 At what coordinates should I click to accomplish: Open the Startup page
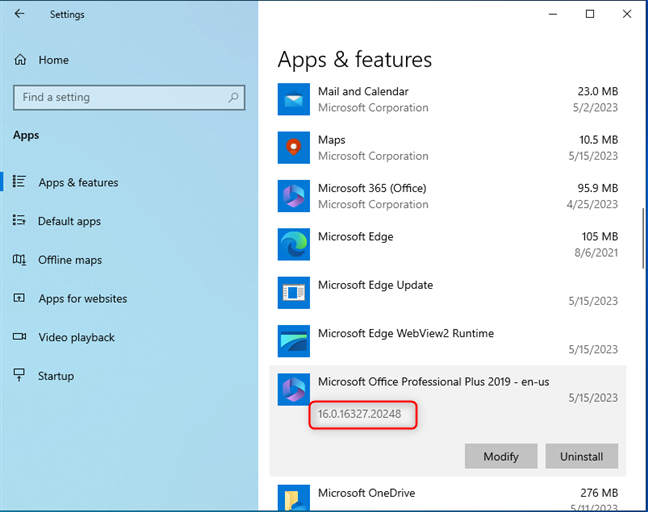(56, 376)
